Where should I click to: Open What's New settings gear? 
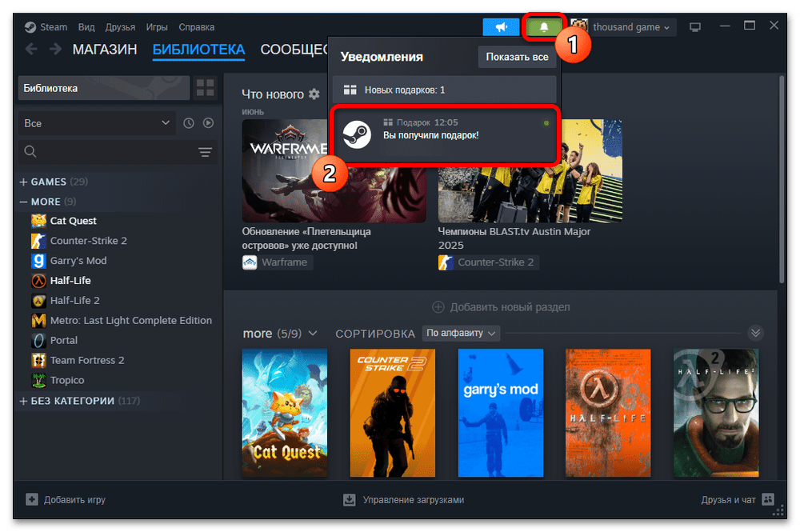point(314,94)
